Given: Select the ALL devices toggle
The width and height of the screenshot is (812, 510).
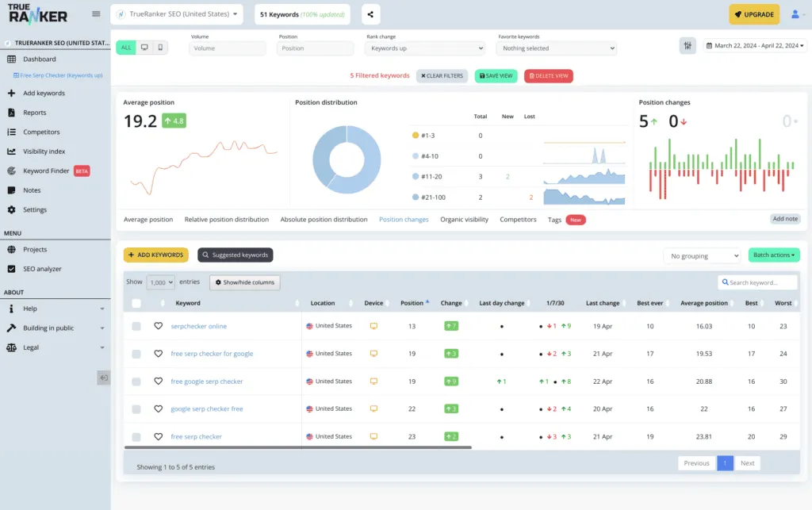Looking at the screenshot, I should tap(126, 48).
